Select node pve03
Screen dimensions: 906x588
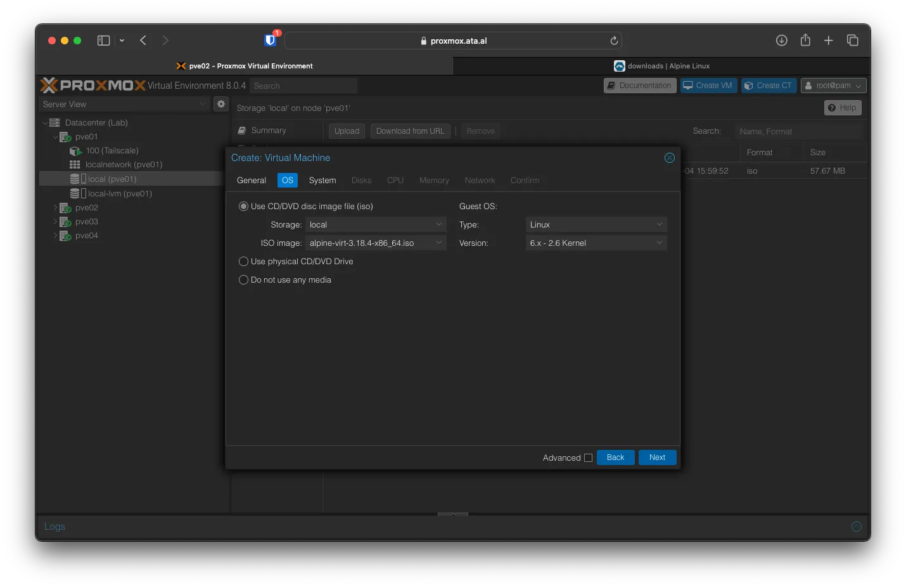(x=86, y=222)
